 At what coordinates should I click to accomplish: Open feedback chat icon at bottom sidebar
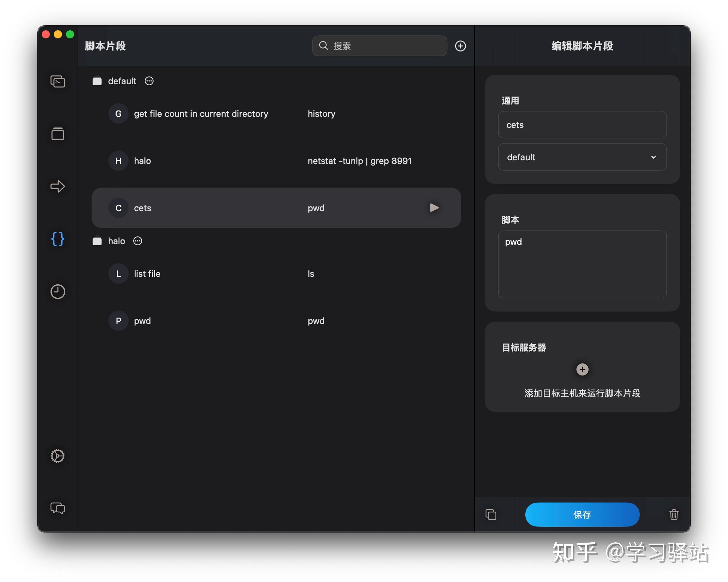(x=58, y=509)
